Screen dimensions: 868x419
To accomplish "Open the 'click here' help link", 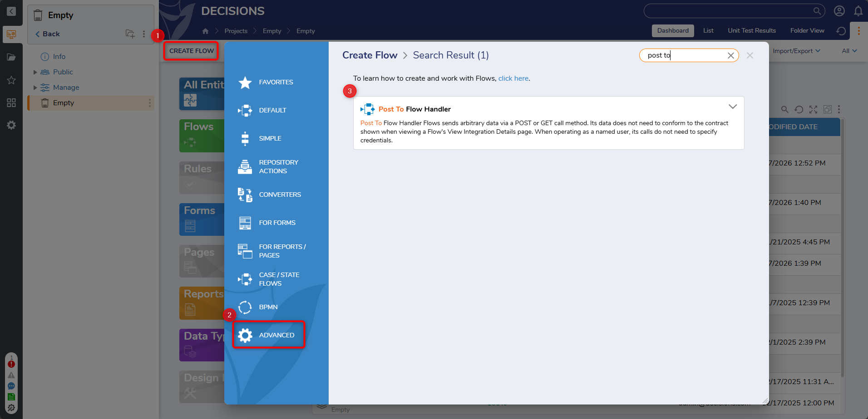I will pyautogui.click(x=513, y=78).
